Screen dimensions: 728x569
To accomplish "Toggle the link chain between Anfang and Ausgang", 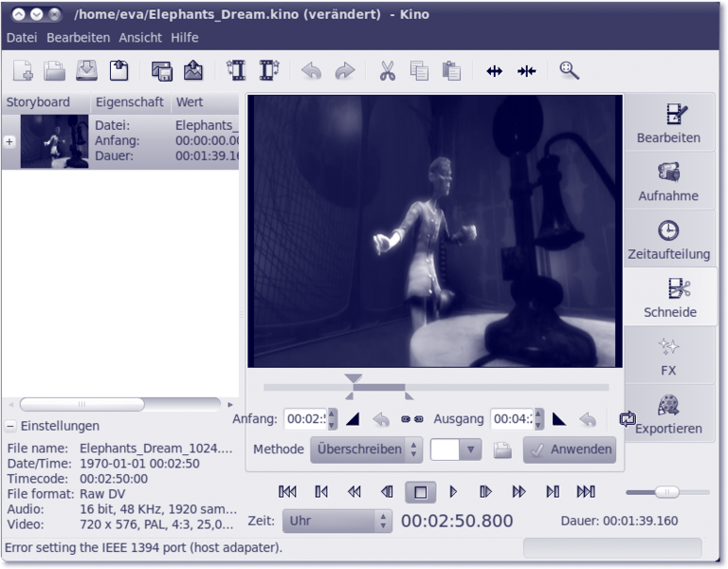I will tap(411, 419).
